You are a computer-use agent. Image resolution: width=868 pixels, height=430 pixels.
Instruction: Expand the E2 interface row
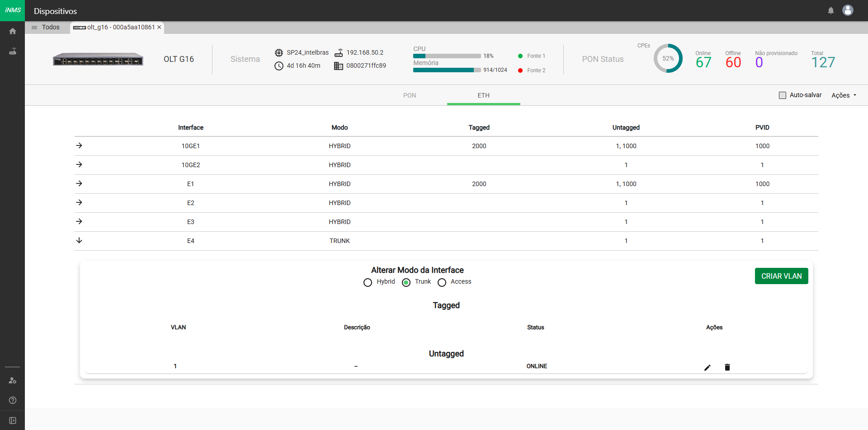79,202
